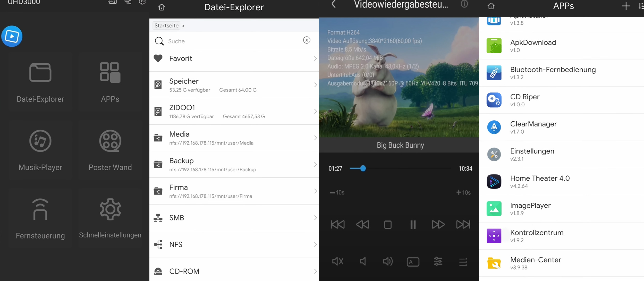This screenshot has height=281, width=644.
Task: Click the NFS network tree icon
Action: (158, 244)
